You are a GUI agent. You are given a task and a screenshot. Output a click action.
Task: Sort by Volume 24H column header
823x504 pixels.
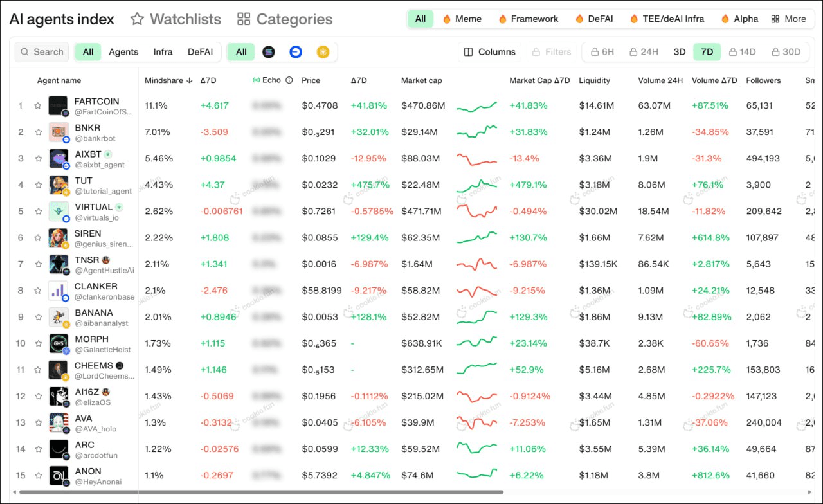point(660,80)
